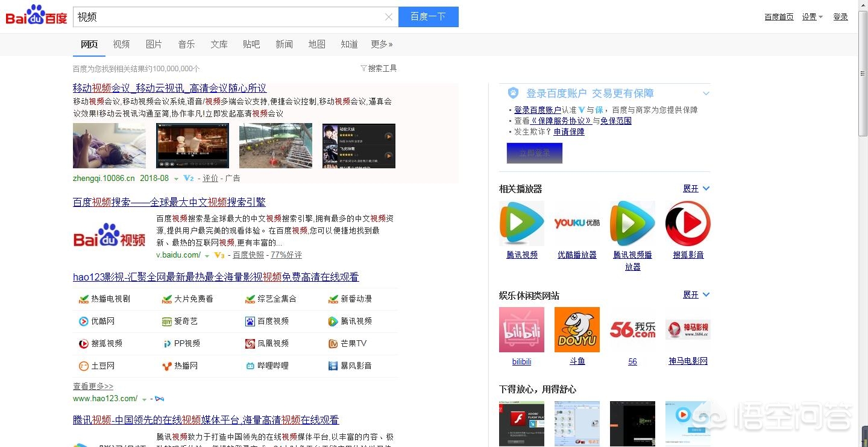Click the 斗鱼 Douyu icon
Screen dimensions: 868x447
[577, 329]
